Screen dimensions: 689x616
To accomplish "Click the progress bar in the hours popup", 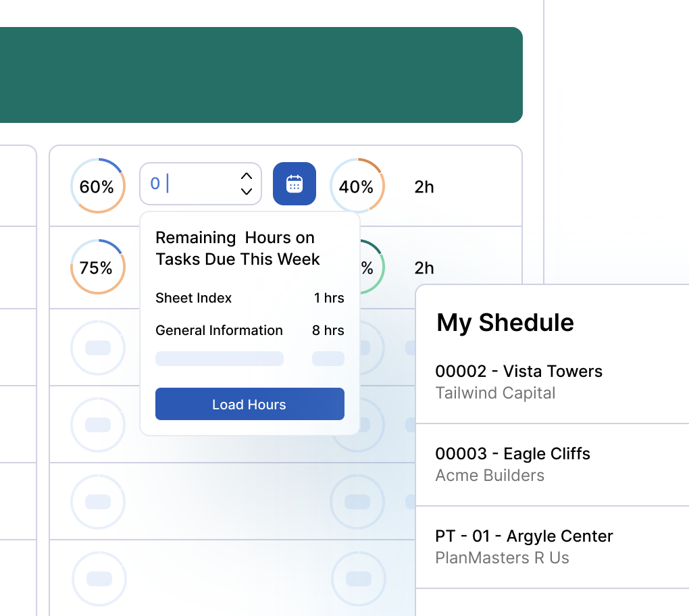I will point(220,359).
